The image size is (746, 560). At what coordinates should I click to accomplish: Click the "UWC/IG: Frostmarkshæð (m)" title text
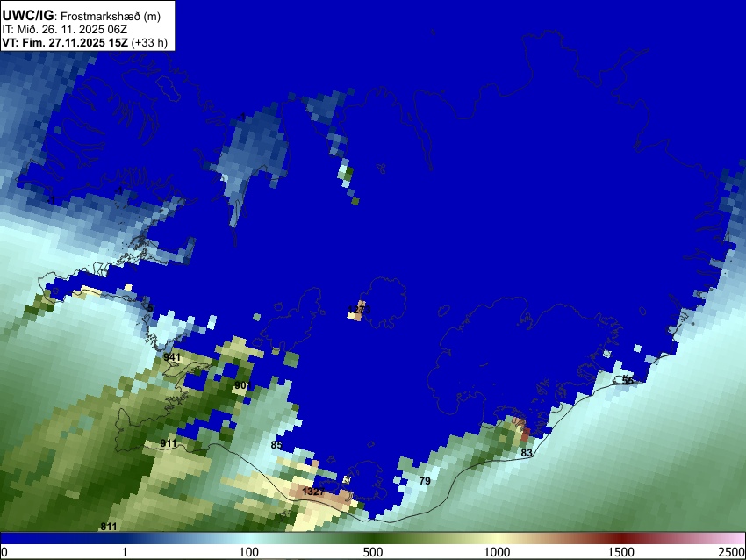[82, 16]
